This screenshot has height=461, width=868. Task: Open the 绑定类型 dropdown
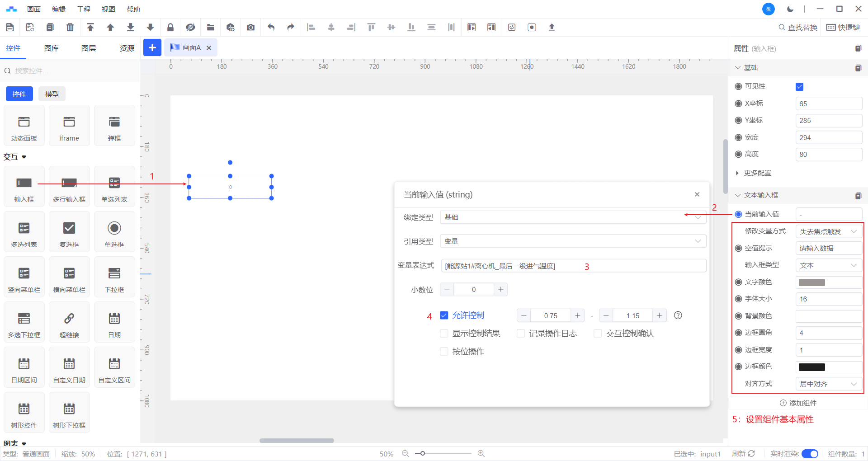[x=573, y=217]
